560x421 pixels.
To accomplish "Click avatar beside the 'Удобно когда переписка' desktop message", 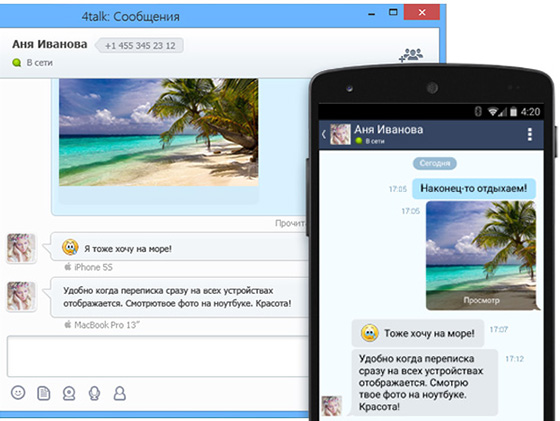I will (x=21, y=296).
